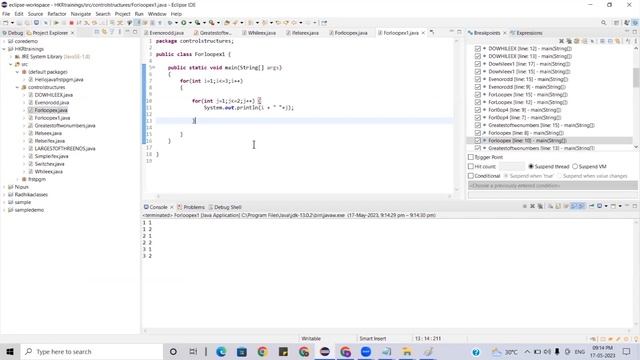This screenshot has width=640, height=360.
Task: Click Link with Editor icon in Project Explorer
Action: tap(104, 32)
